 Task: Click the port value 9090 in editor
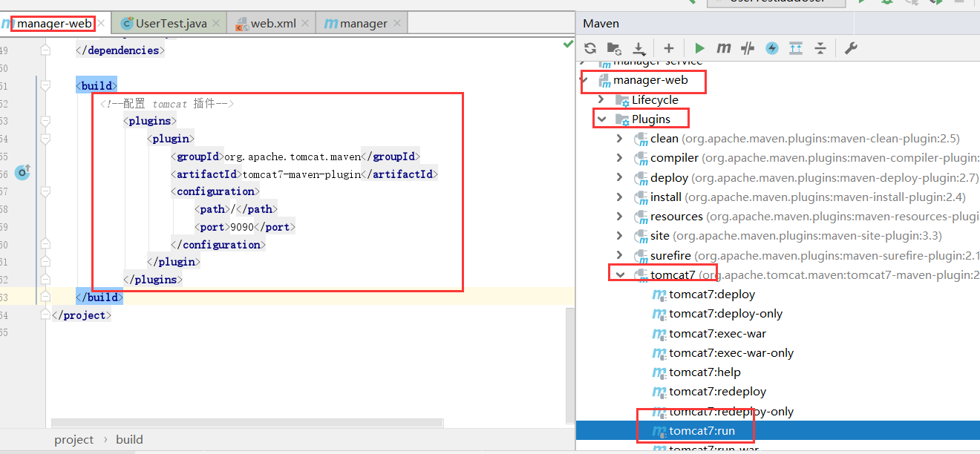(x=242, y=227)
